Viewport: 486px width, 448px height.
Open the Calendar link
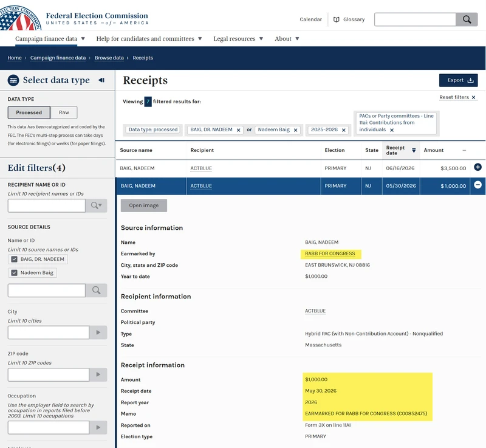[x=310, y=19]
